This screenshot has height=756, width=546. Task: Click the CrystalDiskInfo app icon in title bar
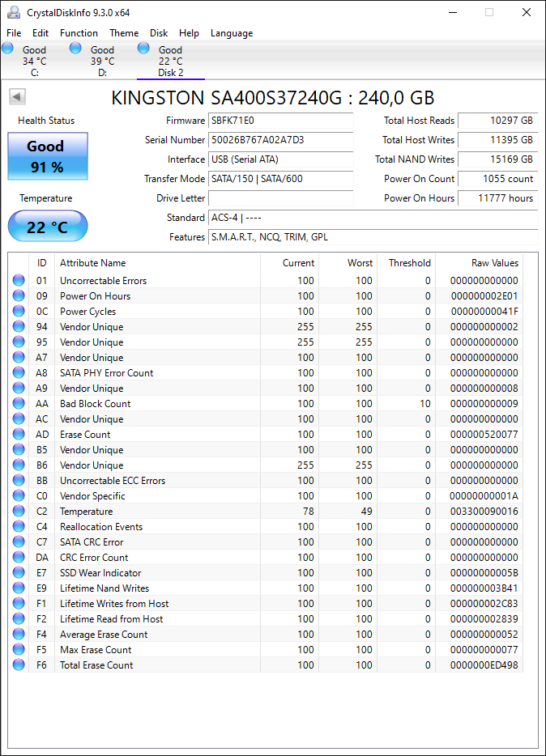14,12
